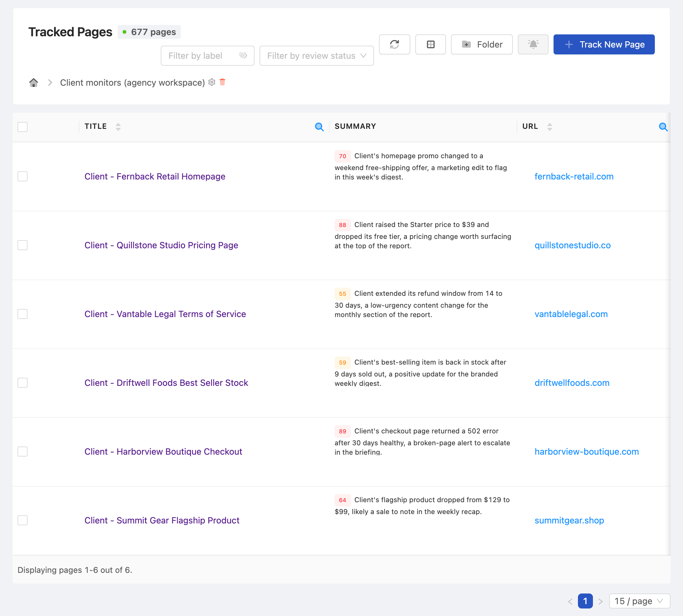This screenshot has height=616, width=683.
Task: Open Client - Driftwell Foods Best Seller Stock link
Action: point(166,383)
